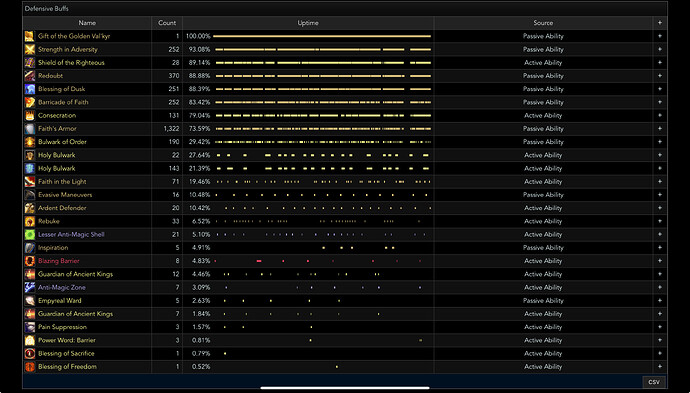Sort table by Count column
The height and width of the screenshot is (393, 690).
pyautogui.click(x=167, y=23)
